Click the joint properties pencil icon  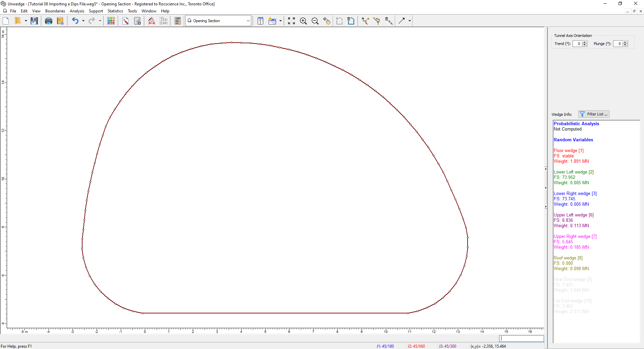[x=152, y=21]
